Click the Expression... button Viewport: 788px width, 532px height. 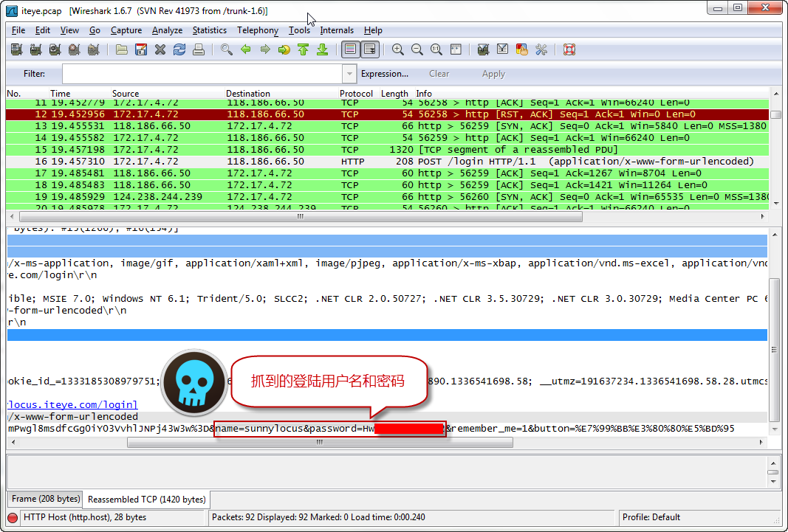385,74
